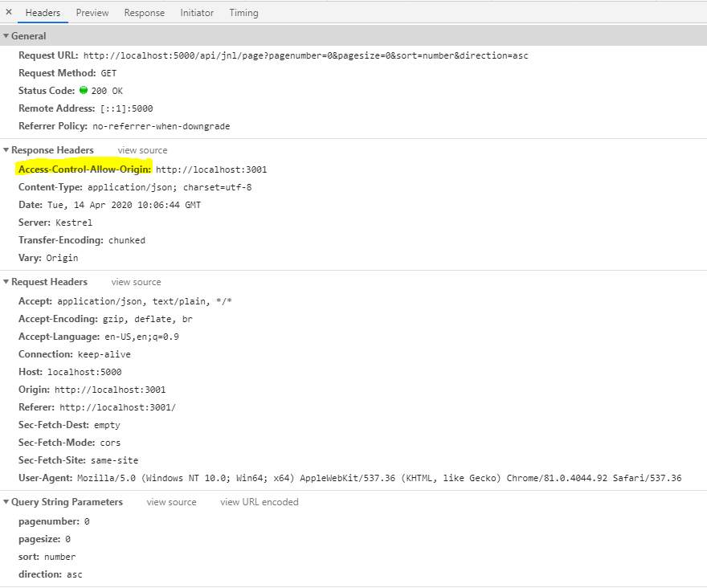
Task: Click view source beside Query String Parameters
Action: [171, 501]
